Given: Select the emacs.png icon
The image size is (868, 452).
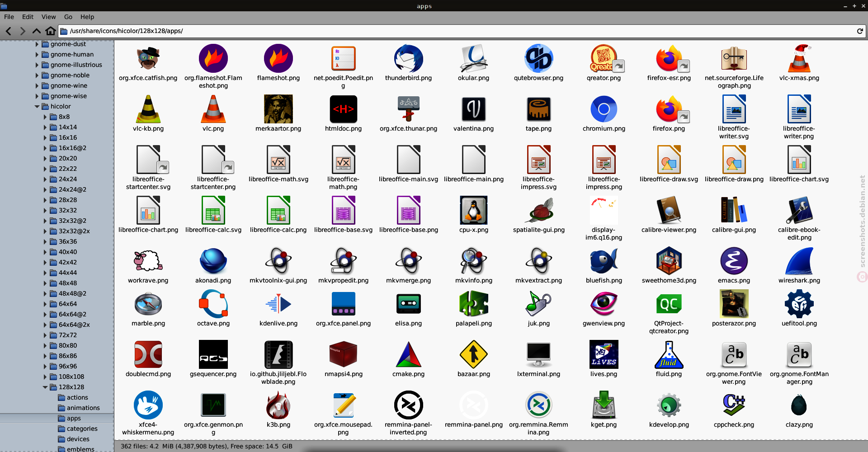Looking at the screenshot, I should pos(734,261).
